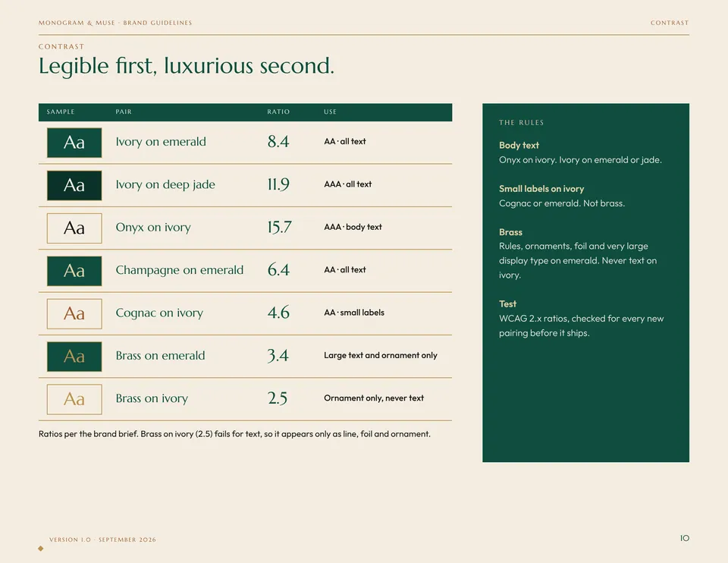The height and width of the screenshot is (563, 728).
Task: Click the 15.7 ratio value
Action: tap(279, 227)
